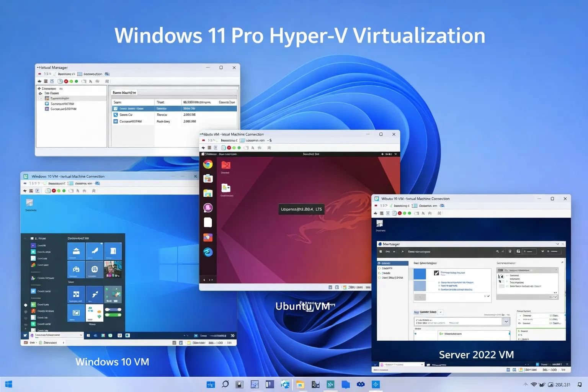
Task: Open the purple chat app in Ubuntu dock
Action: click(208, 207)
